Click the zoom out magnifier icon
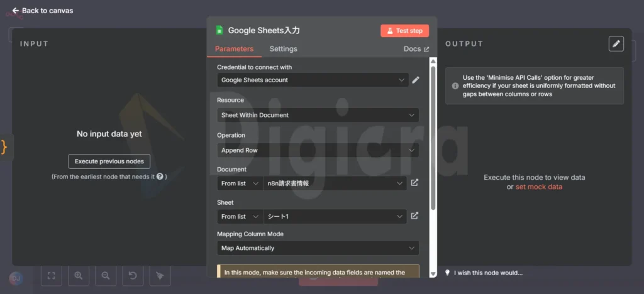 pyautogui.click(x=106, y=276)
